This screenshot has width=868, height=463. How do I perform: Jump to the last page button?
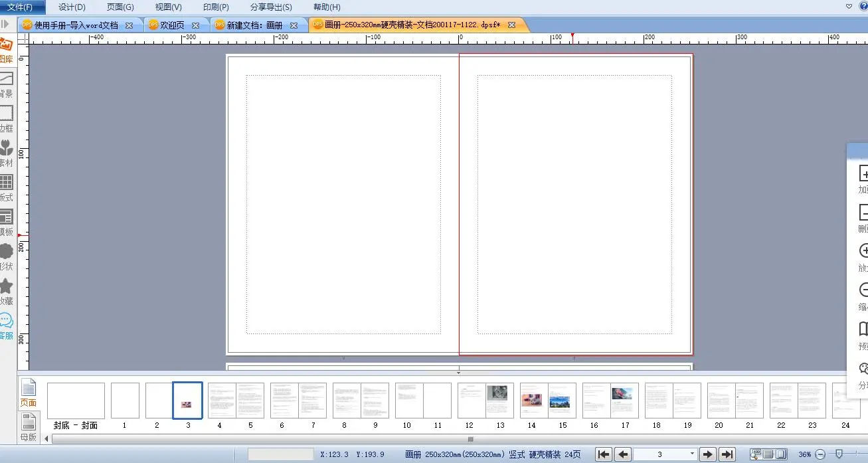pos(727,454)
